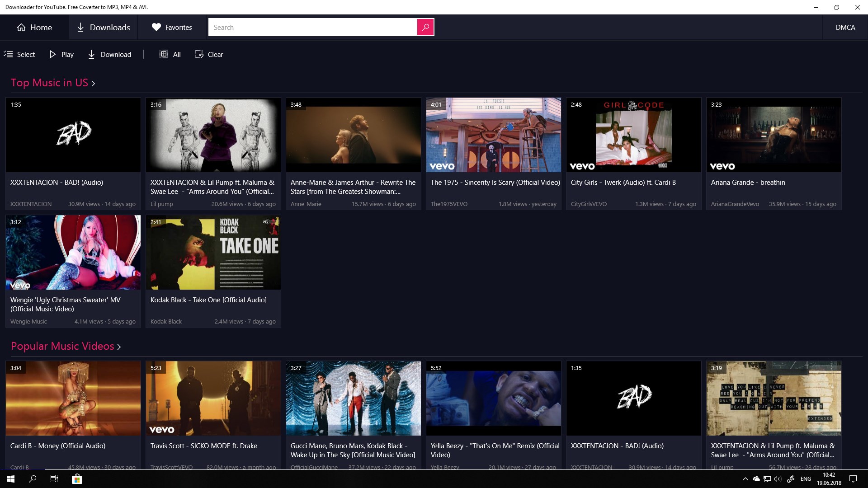Screen dimensions: 868x488
Task: Open Ariana Grande breathin thumbnail
Action: click(774, 135)
